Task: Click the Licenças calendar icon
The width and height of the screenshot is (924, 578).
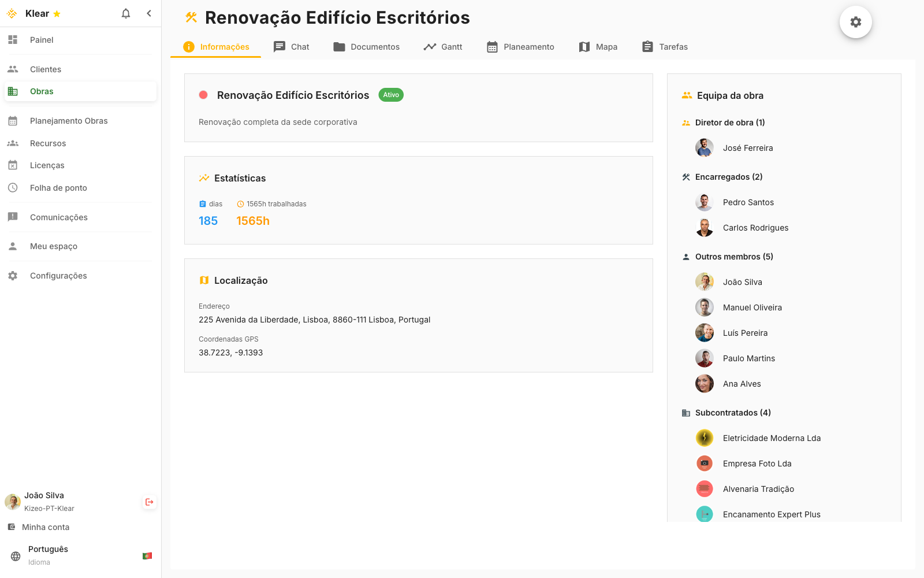Action: tap(13, 165)
